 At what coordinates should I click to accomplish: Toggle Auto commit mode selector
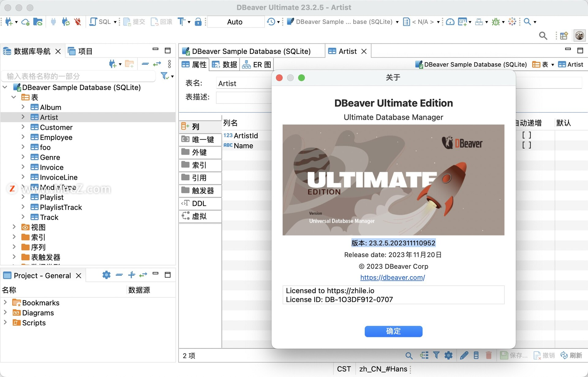pyautogui.click(x=235, y=21)
